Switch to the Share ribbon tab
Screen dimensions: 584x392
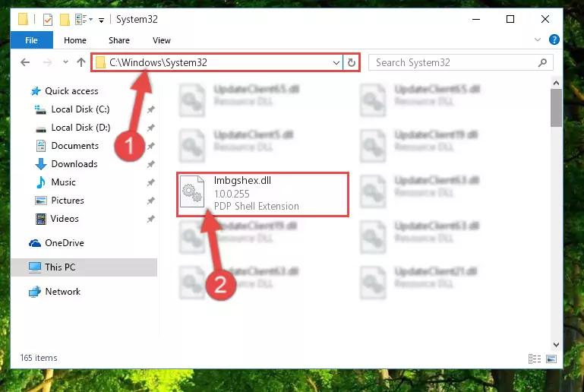(119, 40)
